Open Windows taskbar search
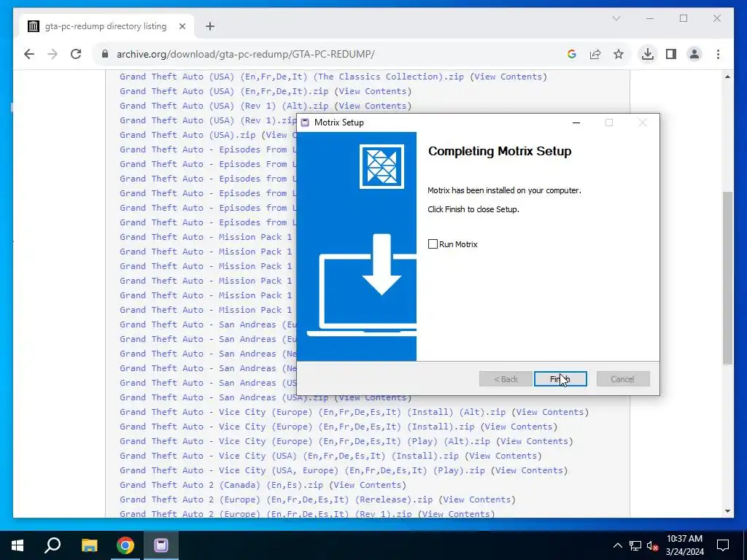 tap(53, 545)
